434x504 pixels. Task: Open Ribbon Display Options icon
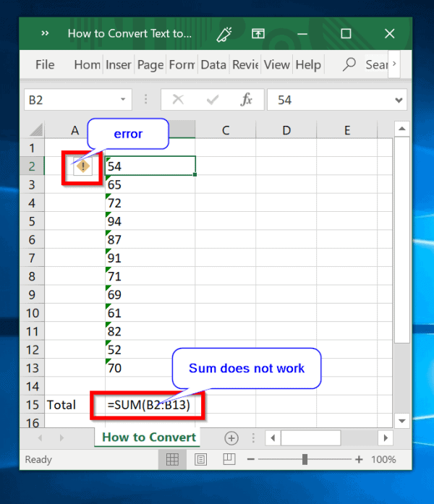pyautogui.click(x=258, y=33)
